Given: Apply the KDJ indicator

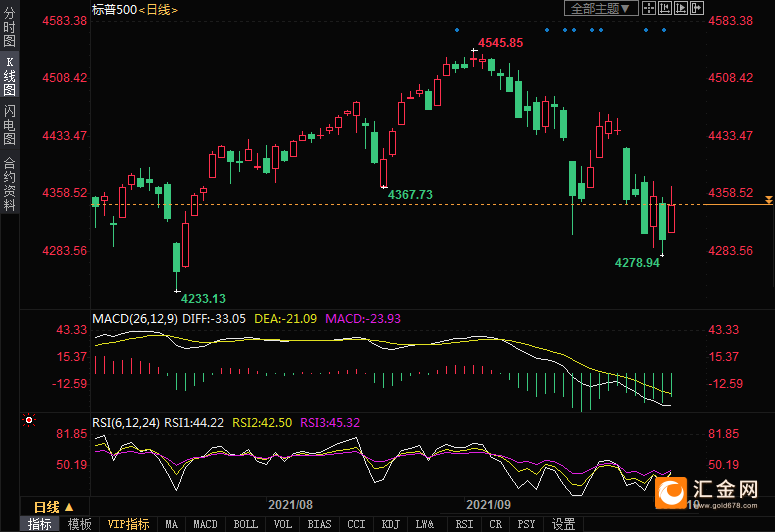Looking at the screenshot, I should (390, 524).
